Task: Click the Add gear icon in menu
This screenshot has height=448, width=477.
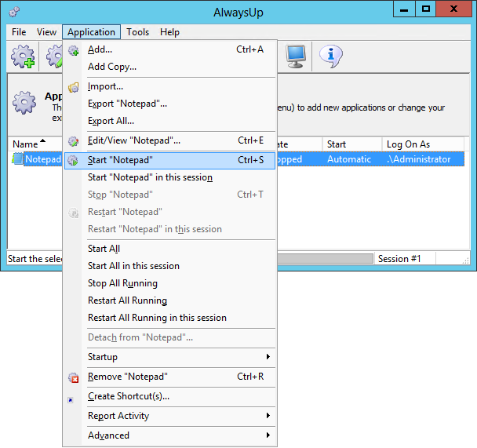Action: pyautogui.click(x=73, y=50)
